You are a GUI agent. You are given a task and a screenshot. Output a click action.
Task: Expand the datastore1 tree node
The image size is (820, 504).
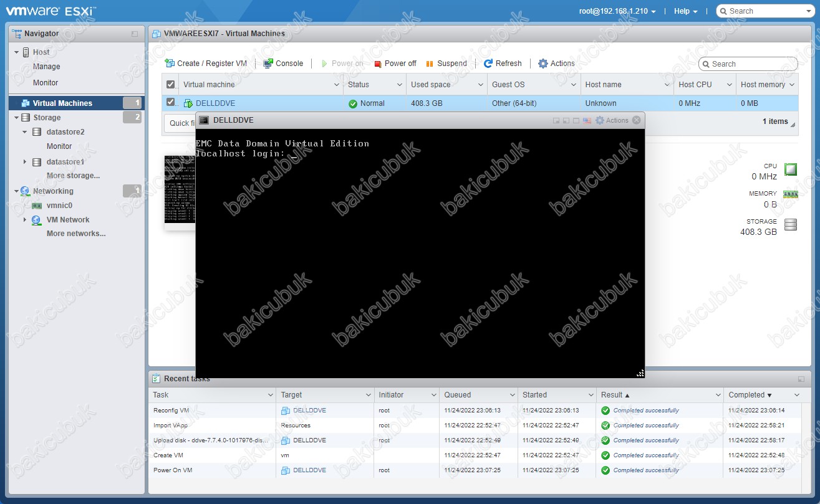point(25,162)
